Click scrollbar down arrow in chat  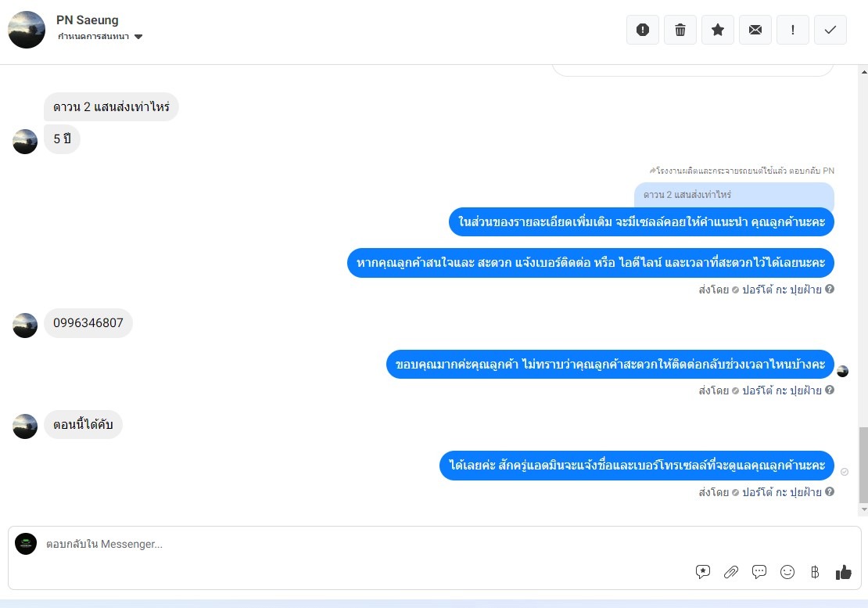click(863, 509)
